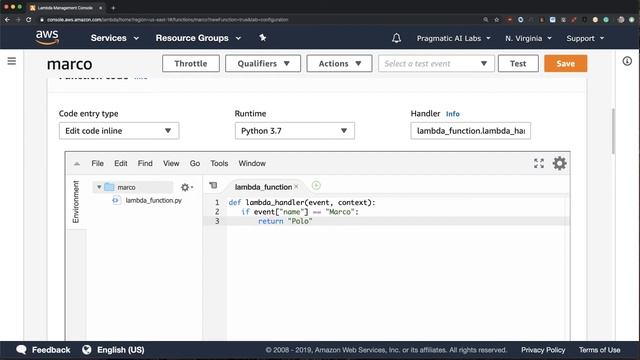Open a new browser tab
The image size is (640, 360).
tap(113, 8)
